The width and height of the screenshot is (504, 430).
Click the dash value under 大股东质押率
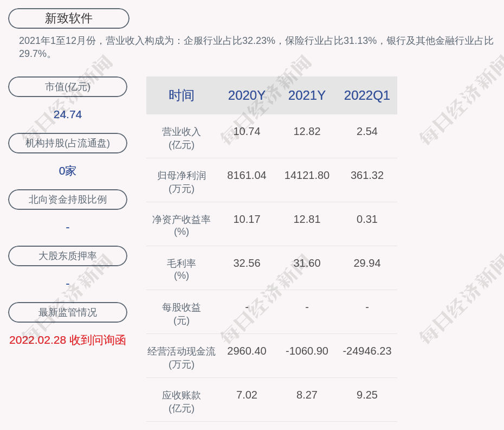click(68, 284)
